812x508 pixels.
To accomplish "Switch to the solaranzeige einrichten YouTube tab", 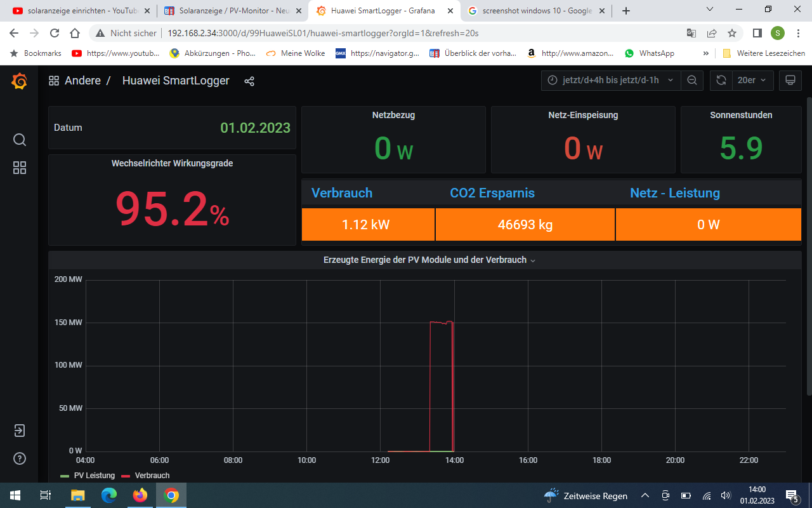I will [x=75, y=11].
